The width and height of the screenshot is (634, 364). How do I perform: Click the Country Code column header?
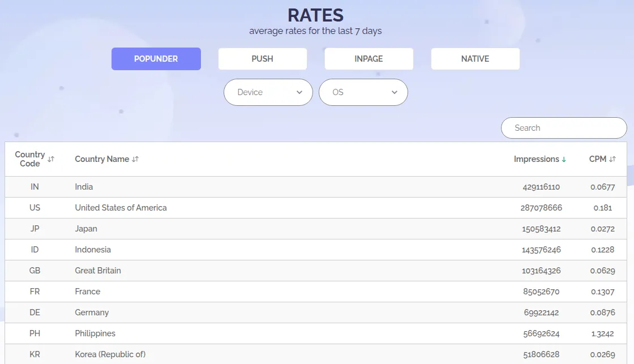[30, 159]
